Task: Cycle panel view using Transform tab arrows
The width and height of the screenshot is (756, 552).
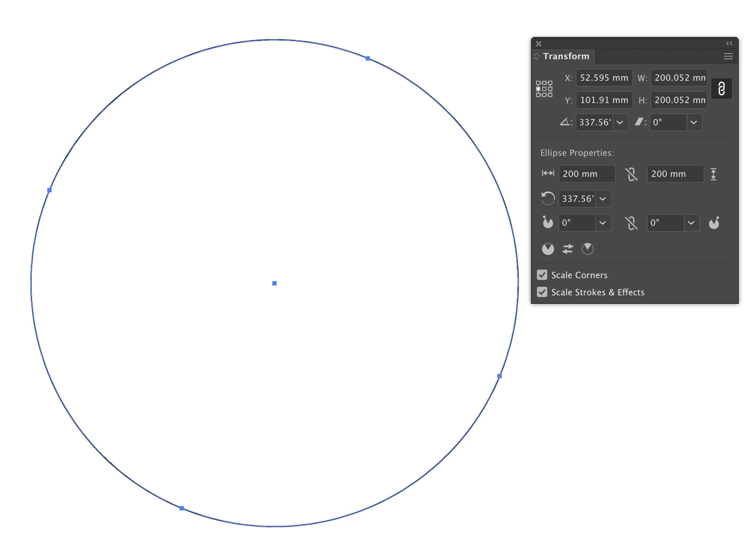Action: click(537, 56)
